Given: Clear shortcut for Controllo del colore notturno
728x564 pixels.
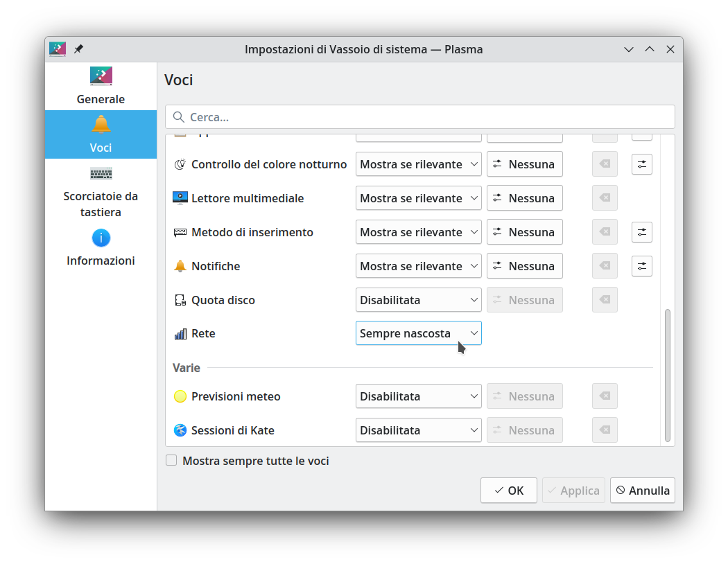Looking at the screenshot, I should click(605, 164).
